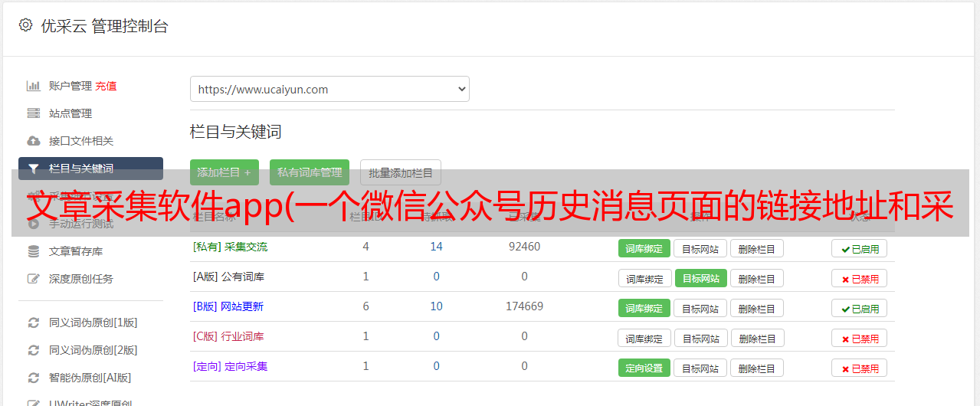Click 目标网站 in the 定向采集 row
Screen dimensions: 980x406
[x=700, y=368]
